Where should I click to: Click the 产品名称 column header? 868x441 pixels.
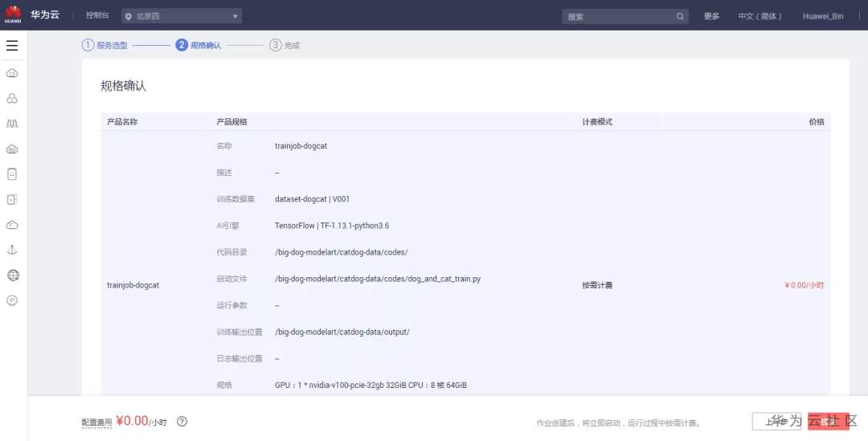[x=122, y=122]
